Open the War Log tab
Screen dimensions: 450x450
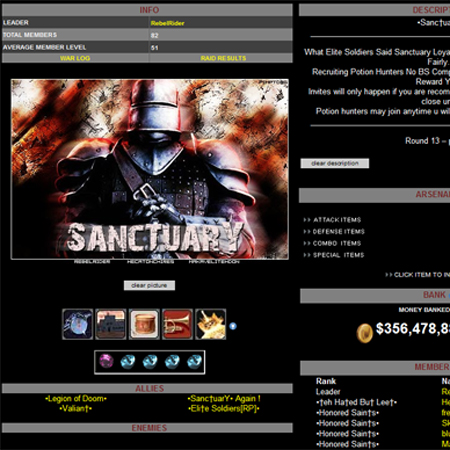click(75, 58)
